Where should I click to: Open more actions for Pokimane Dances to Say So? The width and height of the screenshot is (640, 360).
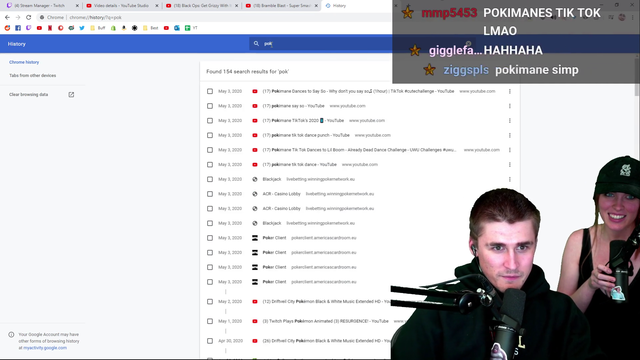510,91
